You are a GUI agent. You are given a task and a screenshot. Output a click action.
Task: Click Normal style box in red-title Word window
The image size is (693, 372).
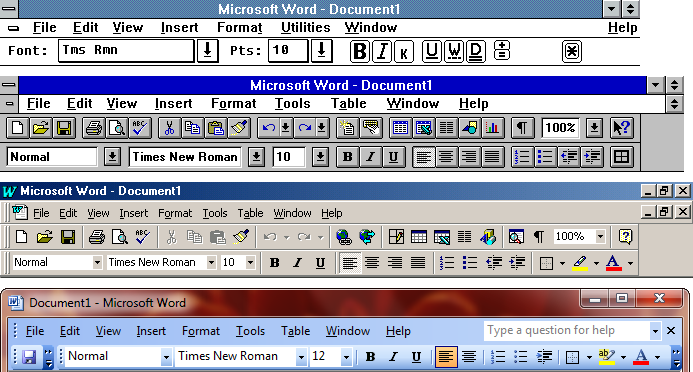pos(113,357)
